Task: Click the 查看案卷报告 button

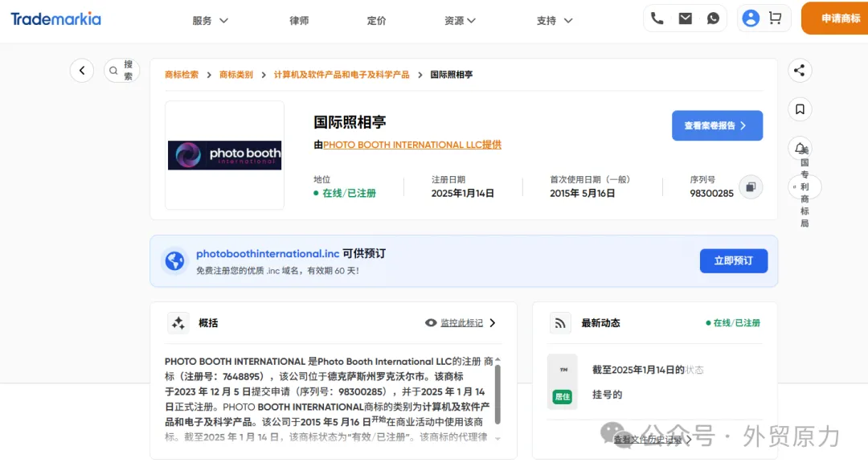Action: (717, 125)
